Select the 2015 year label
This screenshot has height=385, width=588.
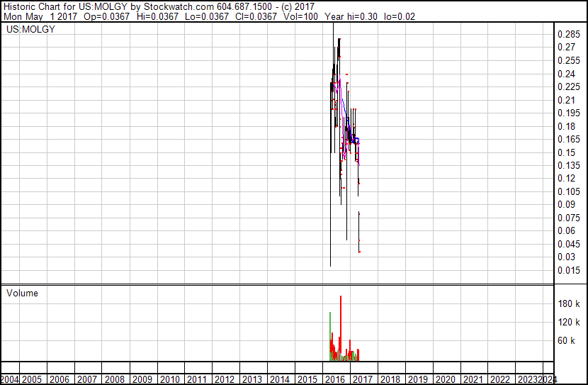click(x=307, y=380)
